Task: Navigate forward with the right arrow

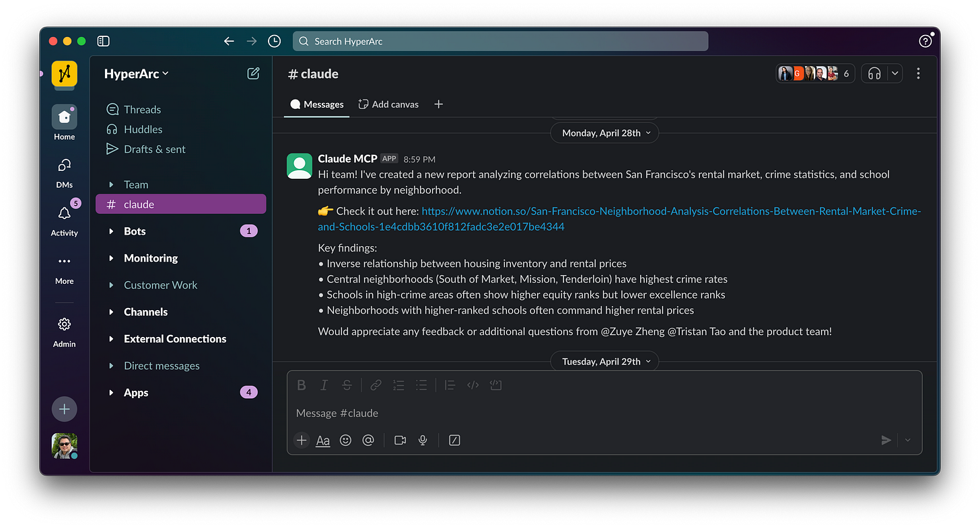Action: click(252, 41)
